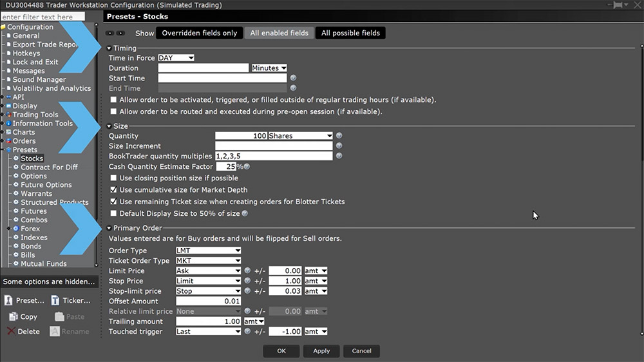Open help icon next to Start Time

(293, 78)
